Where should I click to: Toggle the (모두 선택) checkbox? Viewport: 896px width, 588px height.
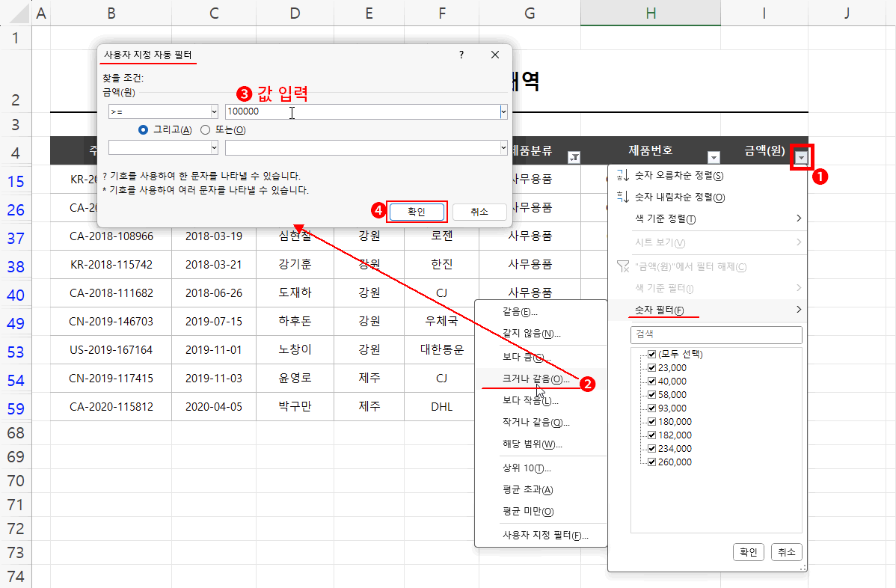point(651,355)
